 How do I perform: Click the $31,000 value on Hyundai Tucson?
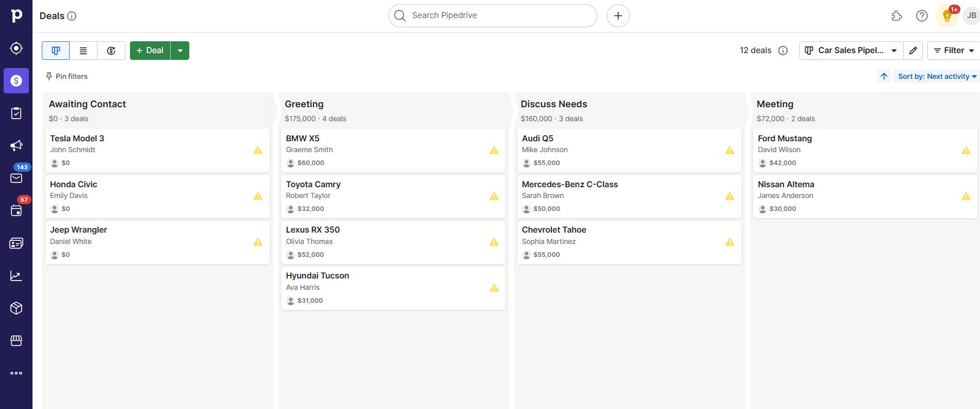[310, 301]
